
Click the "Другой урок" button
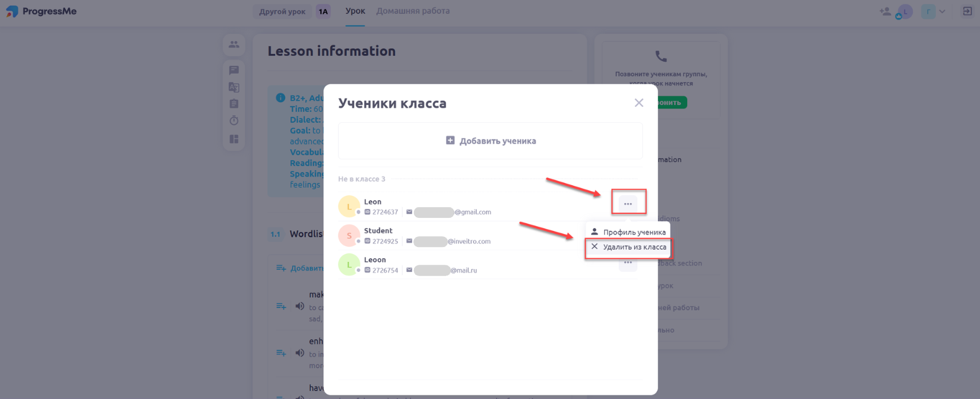point(282,11)
